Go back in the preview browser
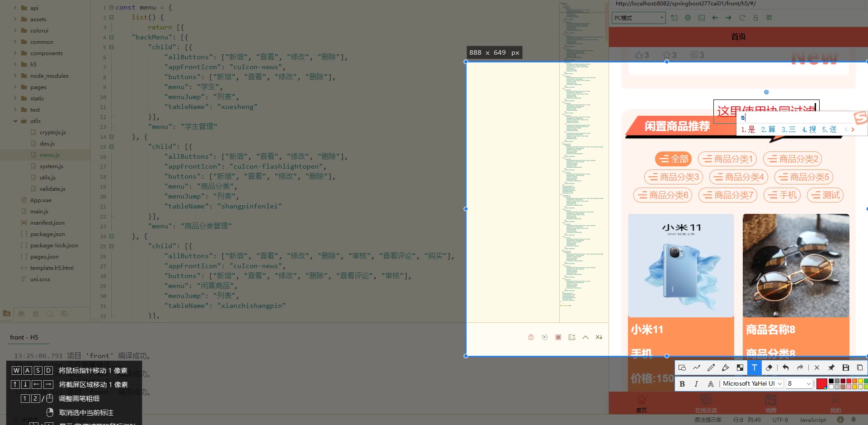This screenshot has width=868, height=425. pos(715,18)
